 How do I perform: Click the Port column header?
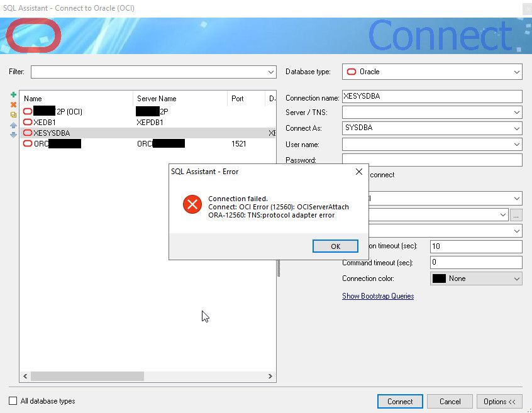coord(246,99)
